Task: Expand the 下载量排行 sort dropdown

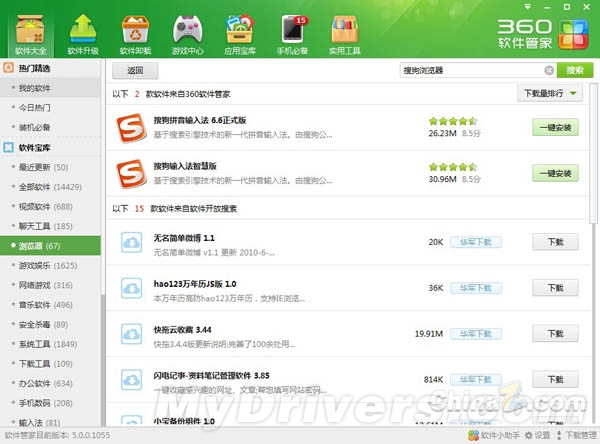Action: (554, 94)
